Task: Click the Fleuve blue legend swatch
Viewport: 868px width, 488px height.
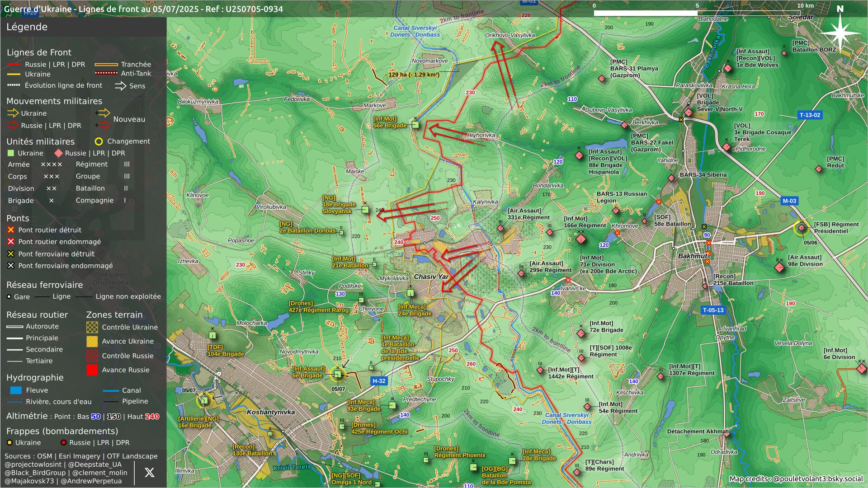Action: pos(16,390)
